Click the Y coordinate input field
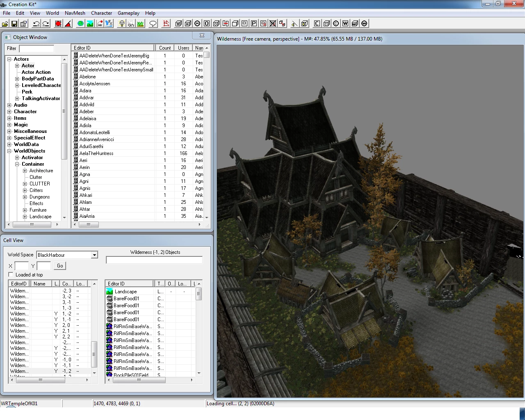This screenshot has width=525, height=420. 44,266
